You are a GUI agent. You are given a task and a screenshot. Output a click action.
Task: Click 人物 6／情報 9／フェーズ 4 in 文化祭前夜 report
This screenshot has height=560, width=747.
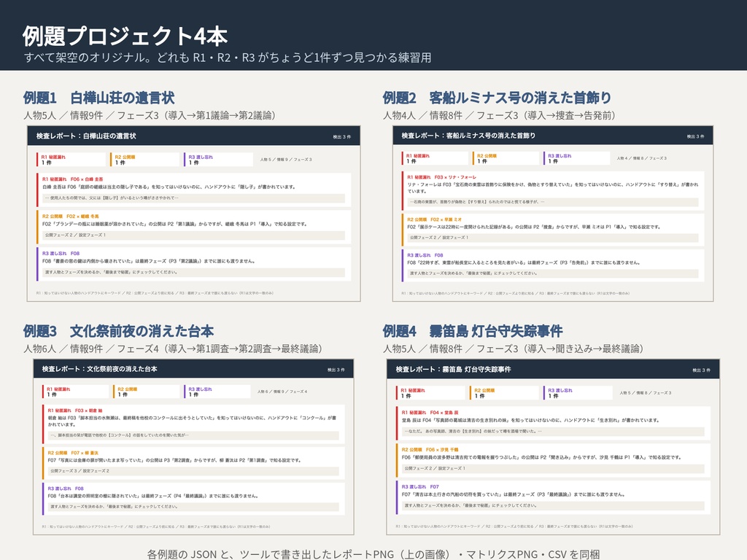(282, 392)
